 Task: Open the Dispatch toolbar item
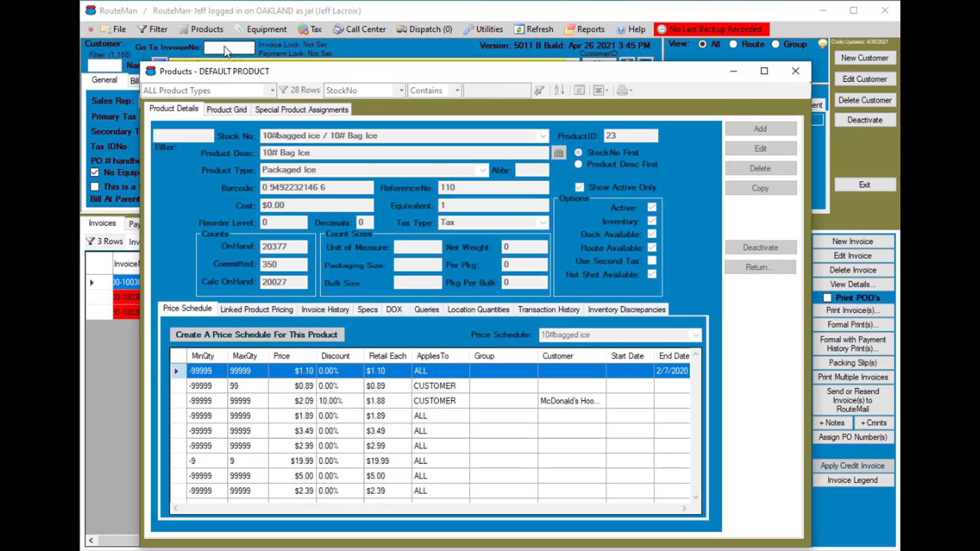pos(425,29)
